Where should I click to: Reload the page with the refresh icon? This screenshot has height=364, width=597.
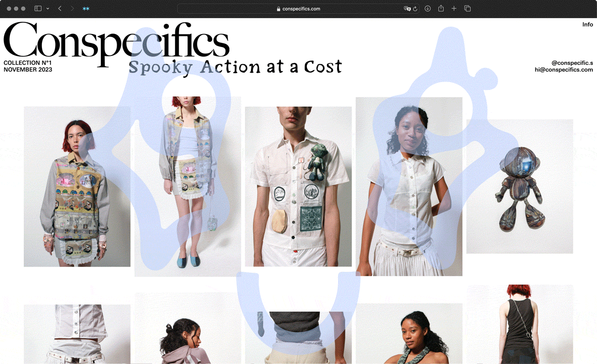pos(415,8)
